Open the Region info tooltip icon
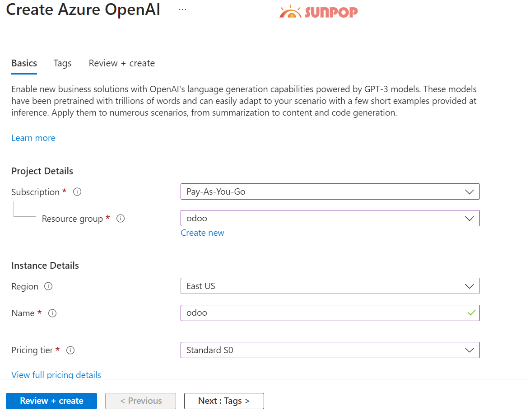The width and height of the screenshot is (530, 420). click(x=47, y=286)
